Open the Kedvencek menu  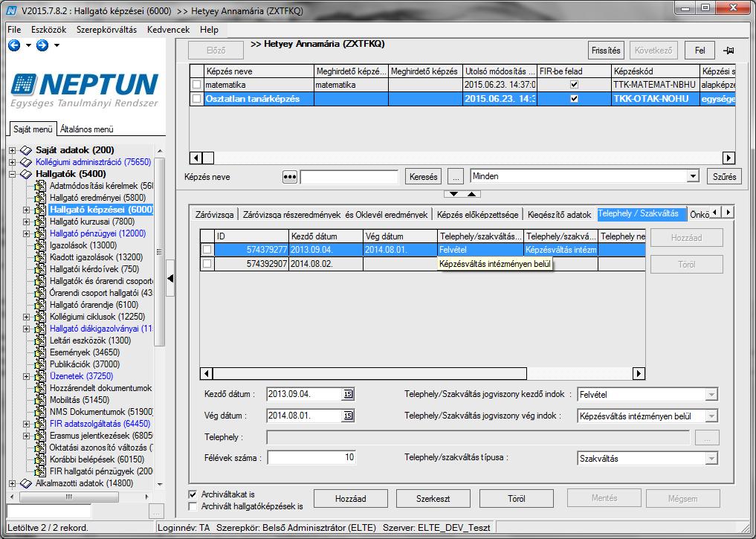pos(168,30)
